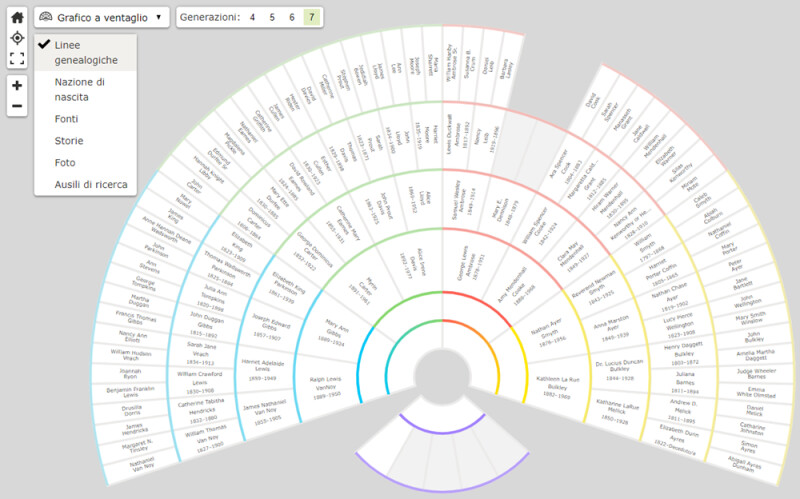Select the Foto option
Viewport: 800px width, 499px height.
point(86,163)
